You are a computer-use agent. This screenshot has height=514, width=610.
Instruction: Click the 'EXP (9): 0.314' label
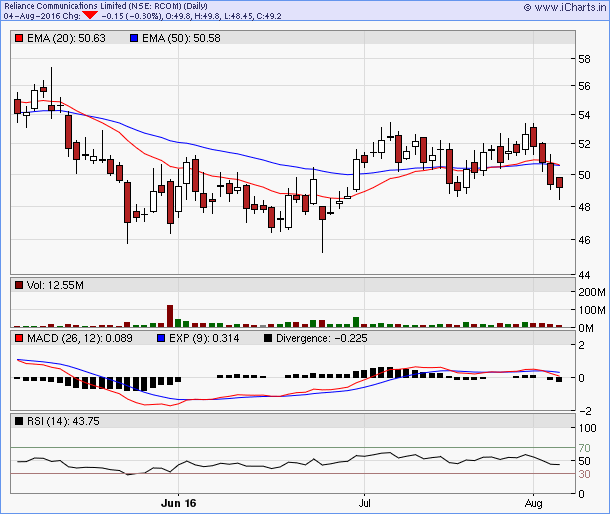tap(204, 339)
